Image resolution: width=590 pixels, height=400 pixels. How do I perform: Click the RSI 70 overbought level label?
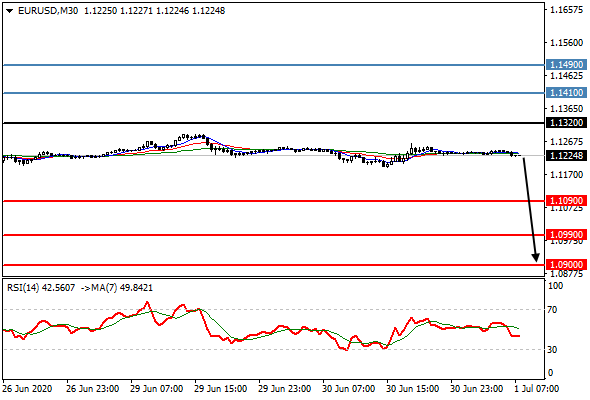click(552, 310)
